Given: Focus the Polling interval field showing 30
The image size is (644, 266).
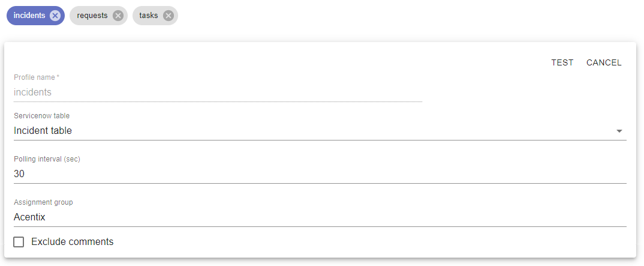Looking at the screenshot, I should coord(320,174).
